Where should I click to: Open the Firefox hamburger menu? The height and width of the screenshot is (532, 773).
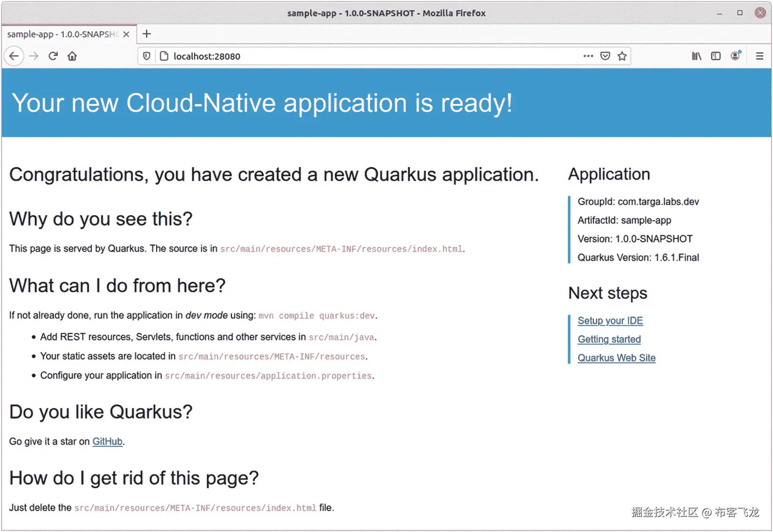[760, 56]
